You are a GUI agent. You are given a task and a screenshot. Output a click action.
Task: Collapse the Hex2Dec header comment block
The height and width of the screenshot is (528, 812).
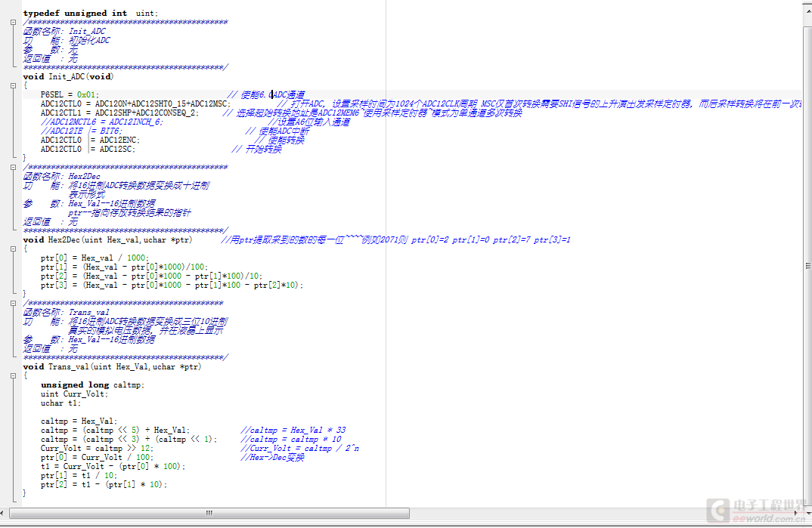coord(13,167)
